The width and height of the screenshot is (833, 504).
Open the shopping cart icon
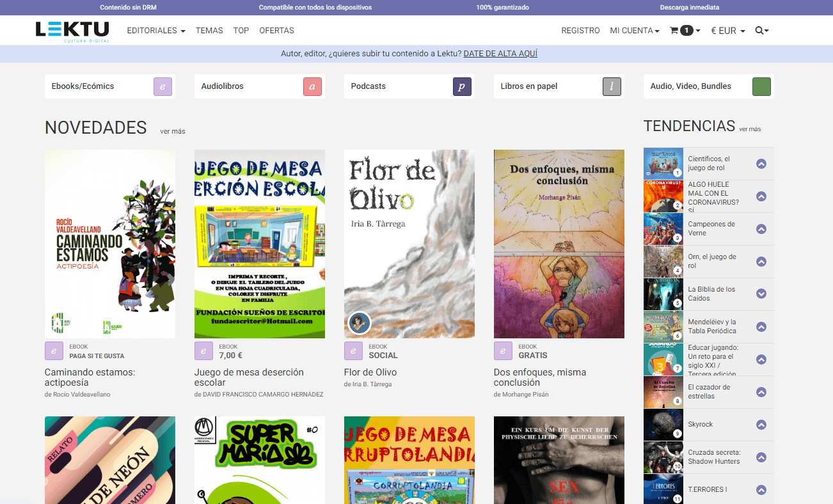pyautogui.click(x=674, y=31)
